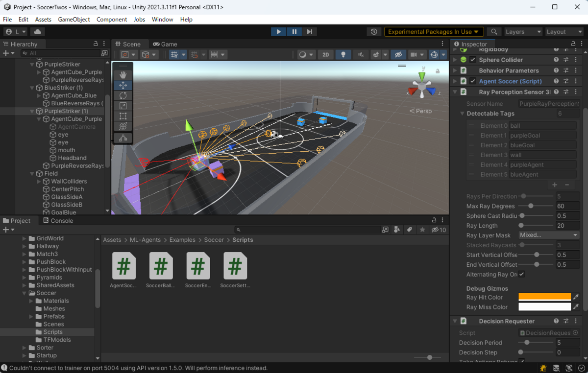This screenshot has height=373, width=588.
Task: Click the Pause button
Action: (294, 32)
